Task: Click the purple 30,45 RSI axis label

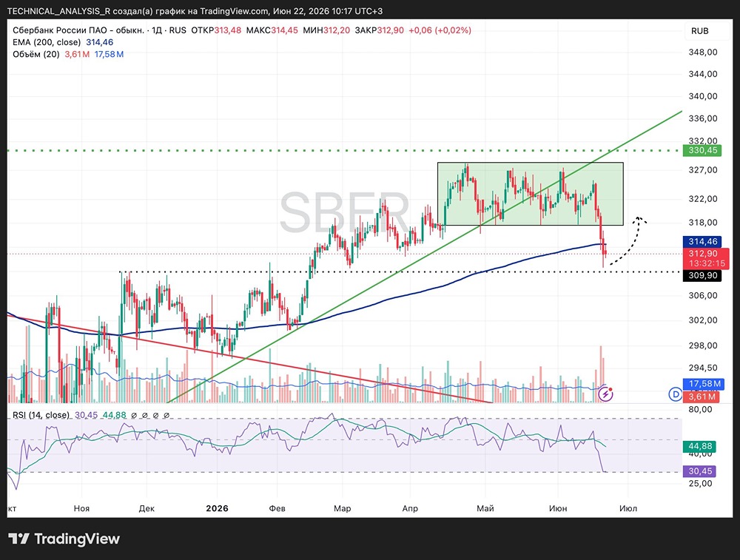Action: (700, 471)
